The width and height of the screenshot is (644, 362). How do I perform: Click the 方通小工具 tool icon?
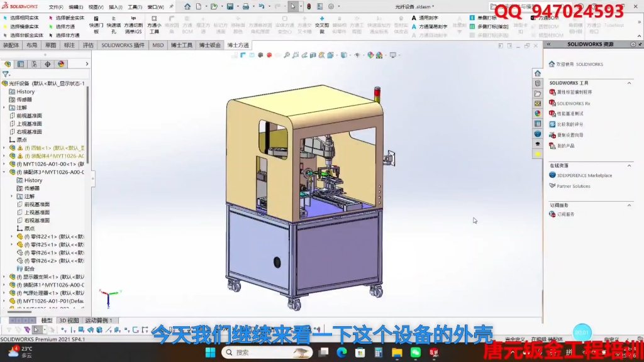[x=154, y=25]
